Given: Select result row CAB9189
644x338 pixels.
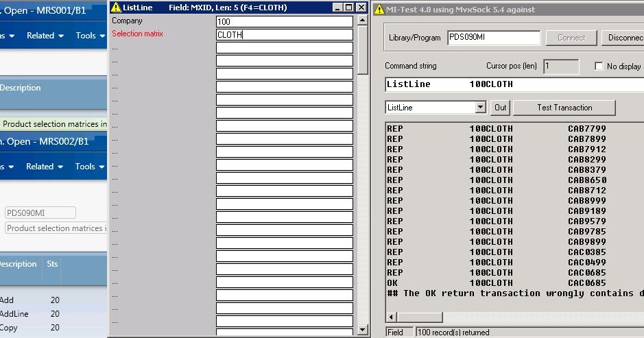Looking at the screenshot, I should click(515, 210).
